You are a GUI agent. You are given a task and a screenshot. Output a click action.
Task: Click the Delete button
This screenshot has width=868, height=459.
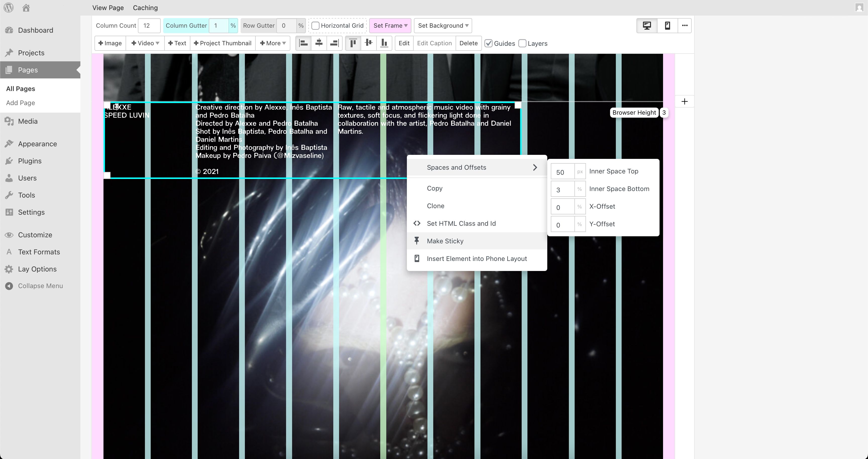pos(468,43)
